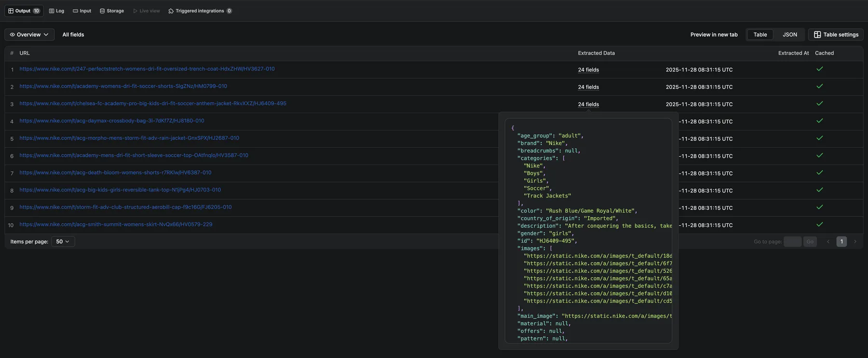Viewport: 868px width, 358px height.
Task: Go to next page arrow
Action: [855, 242]
